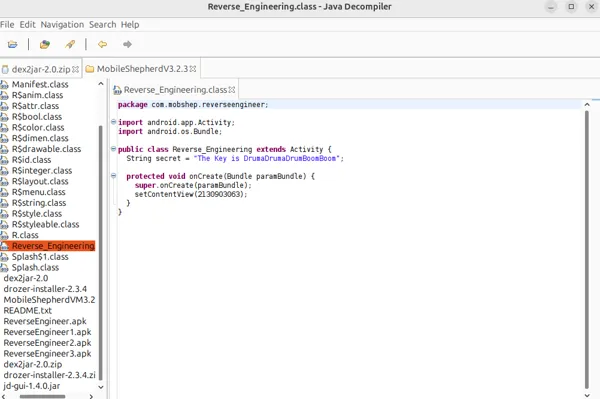Open the Search menu
The image size is (600, 399).
click(x=103, y=24)
